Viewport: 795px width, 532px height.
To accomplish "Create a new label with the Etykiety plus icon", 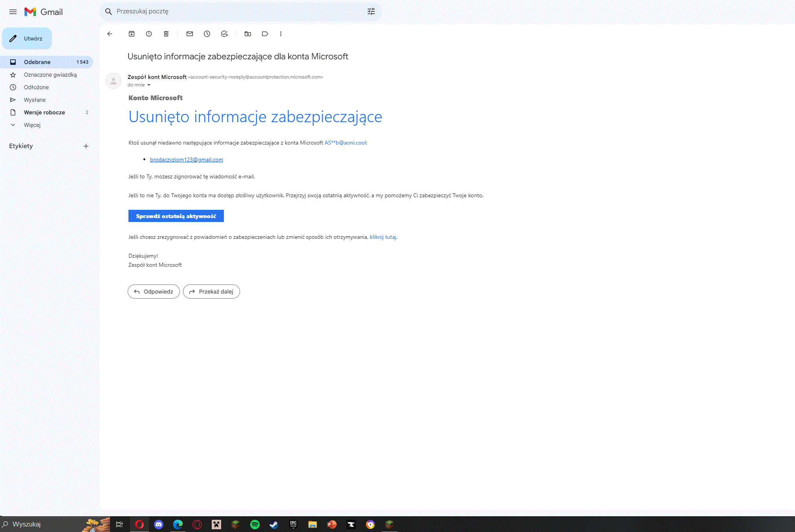I will click(x=86, y=146).
